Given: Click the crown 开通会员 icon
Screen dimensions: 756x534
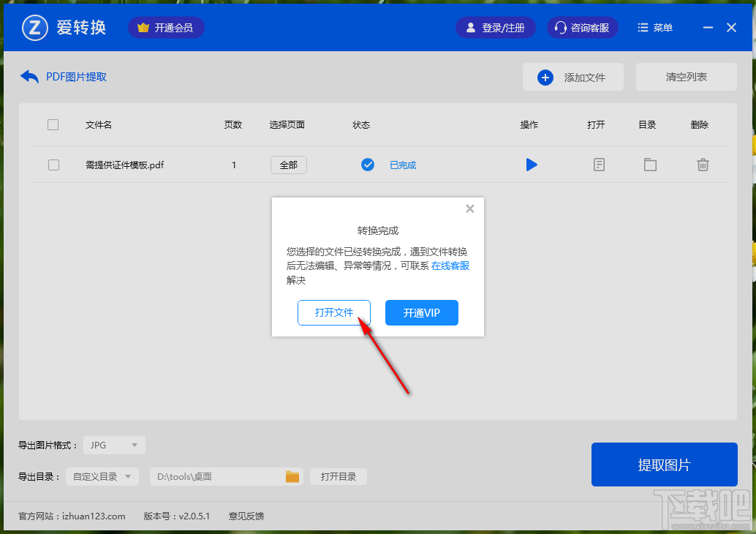Looking at the screenshot, I should pos(143,27).
